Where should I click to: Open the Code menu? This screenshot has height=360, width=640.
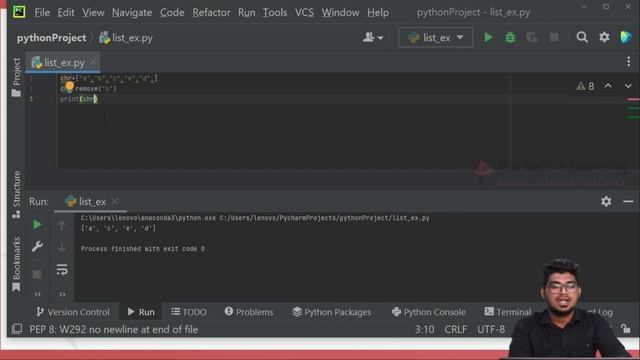(x=172, y=13)
